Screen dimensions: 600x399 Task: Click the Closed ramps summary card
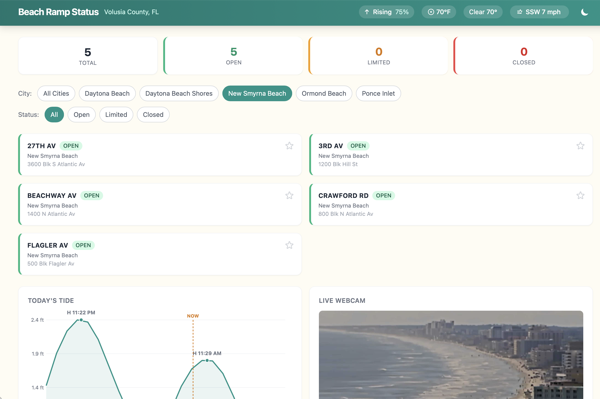(x=523, y=56)
